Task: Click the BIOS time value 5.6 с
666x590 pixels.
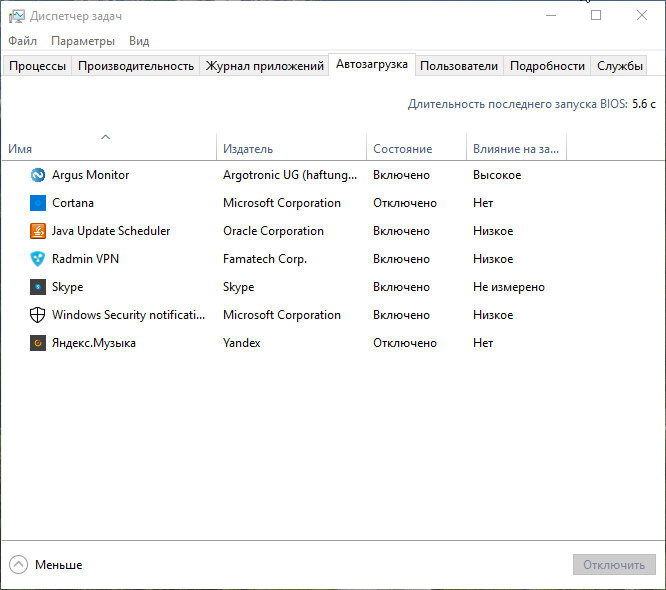Action: [644, 104]
